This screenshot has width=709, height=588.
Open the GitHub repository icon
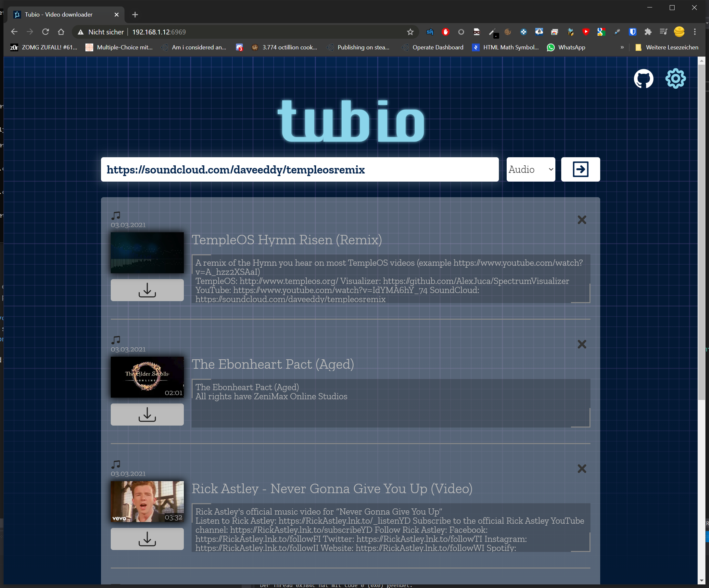(x=643, y=79)
